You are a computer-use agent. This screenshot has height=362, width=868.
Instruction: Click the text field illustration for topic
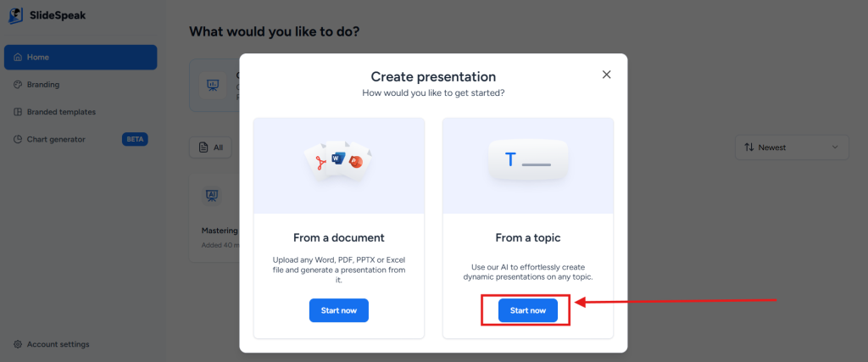pyautogui.click(x=528, y=159)
